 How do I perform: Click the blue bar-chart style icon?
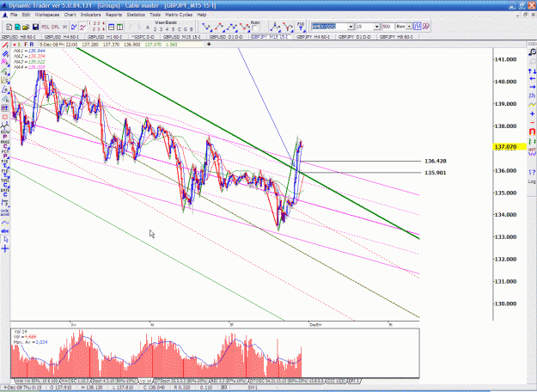click(x=417, y=27)
